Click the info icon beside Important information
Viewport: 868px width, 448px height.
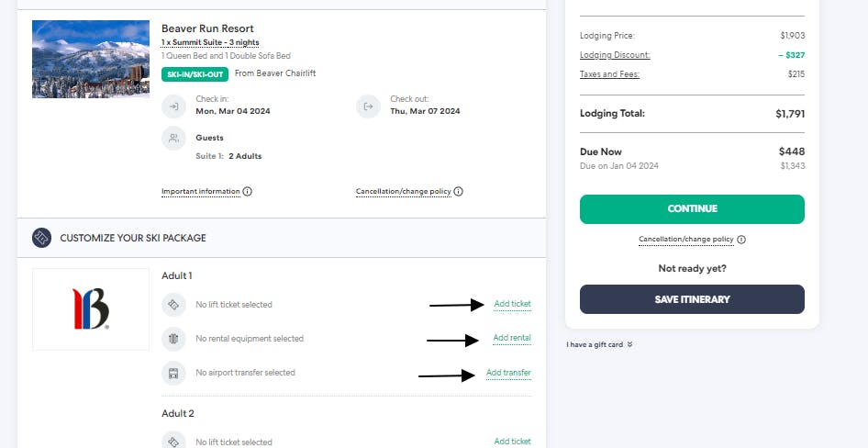click(248, 192)
